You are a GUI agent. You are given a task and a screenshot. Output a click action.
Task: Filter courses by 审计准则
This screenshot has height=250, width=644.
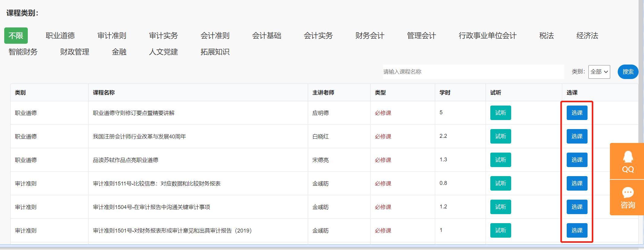(x=112, y=36)
